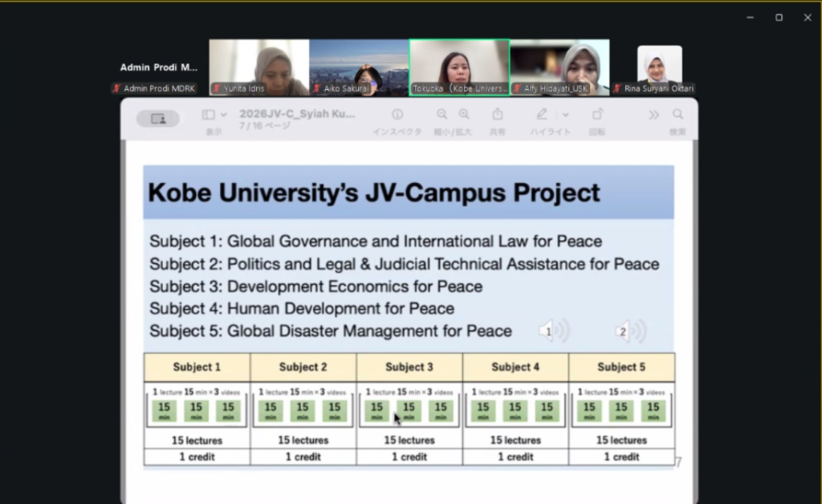The image size is (822, 504).
Task: Click muted mic icon beside Aiko Sakurai
Action: pyautogui.click(x=316, y=88)
